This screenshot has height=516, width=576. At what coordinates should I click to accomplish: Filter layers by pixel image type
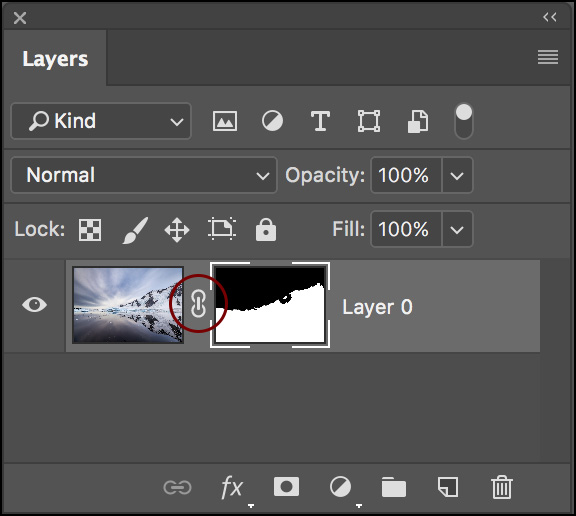point(225,121)
